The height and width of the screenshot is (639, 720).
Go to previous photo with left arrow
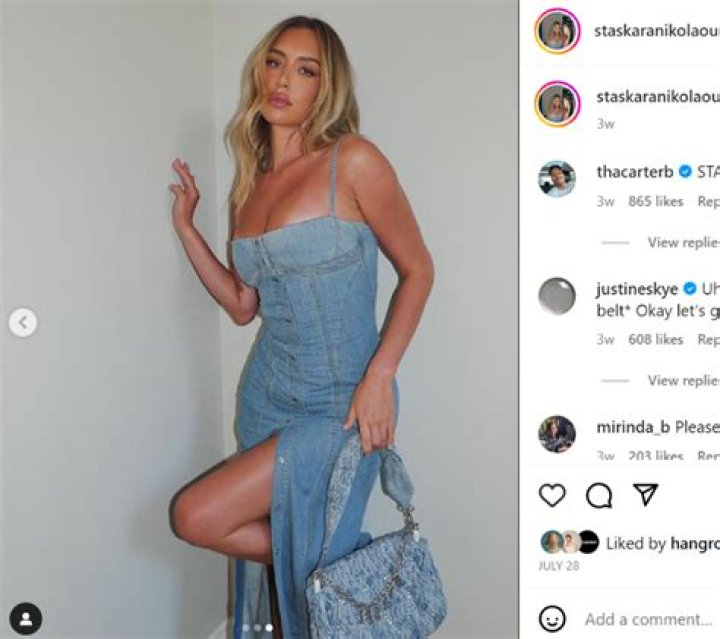(23, 323)
